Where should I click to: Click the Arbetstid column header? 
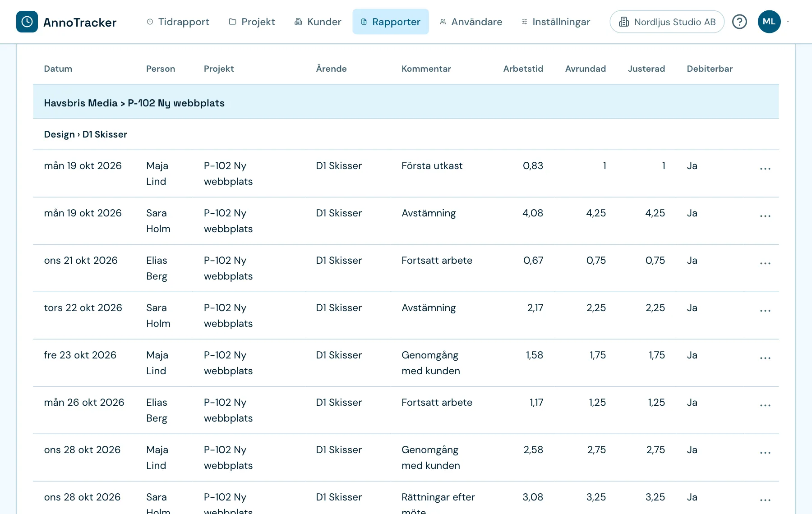(x=523, y=69)
